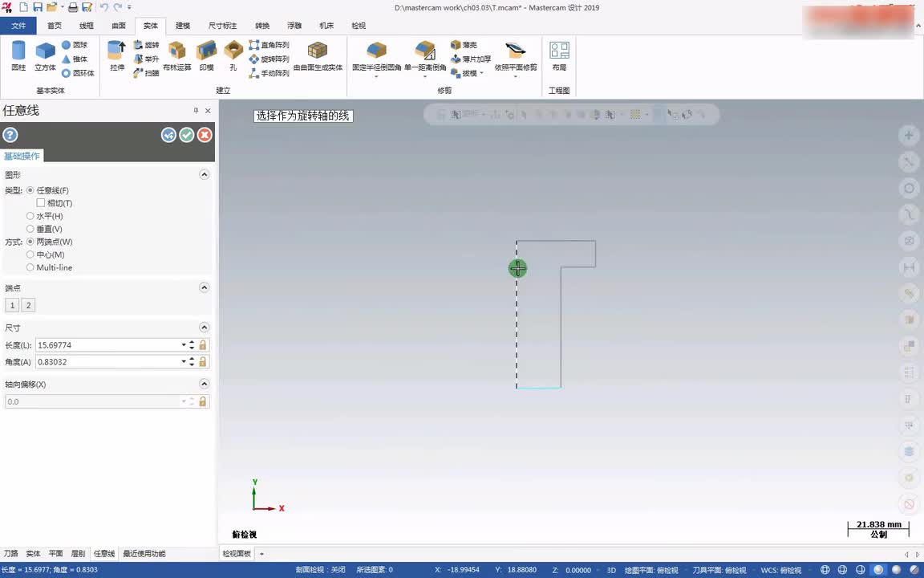Viewport: 924px width, 578px height.
Task: Click endpoint 2 button
Action: pyautogui.click(x=28, y=305)
